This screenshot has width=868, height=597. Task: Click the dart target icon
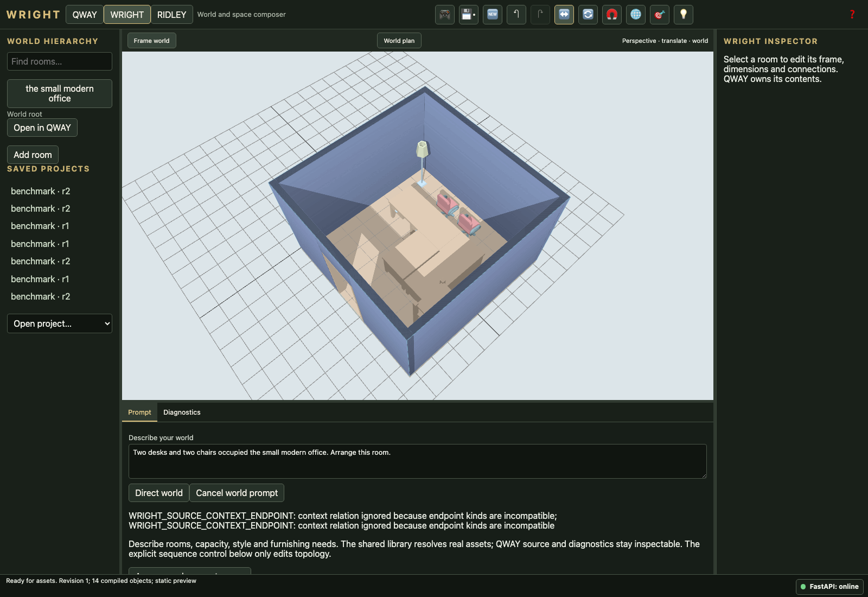pos(660,15)
